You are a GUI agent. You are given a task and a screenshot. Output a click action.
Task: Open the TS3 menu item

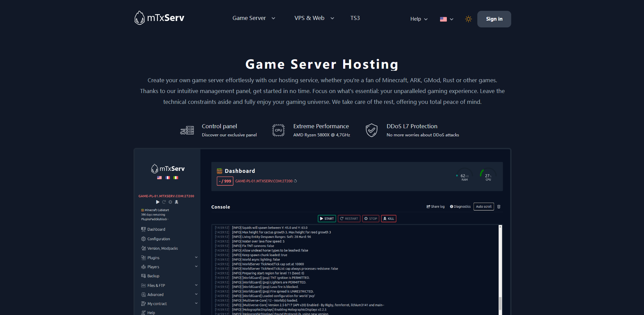355,18
